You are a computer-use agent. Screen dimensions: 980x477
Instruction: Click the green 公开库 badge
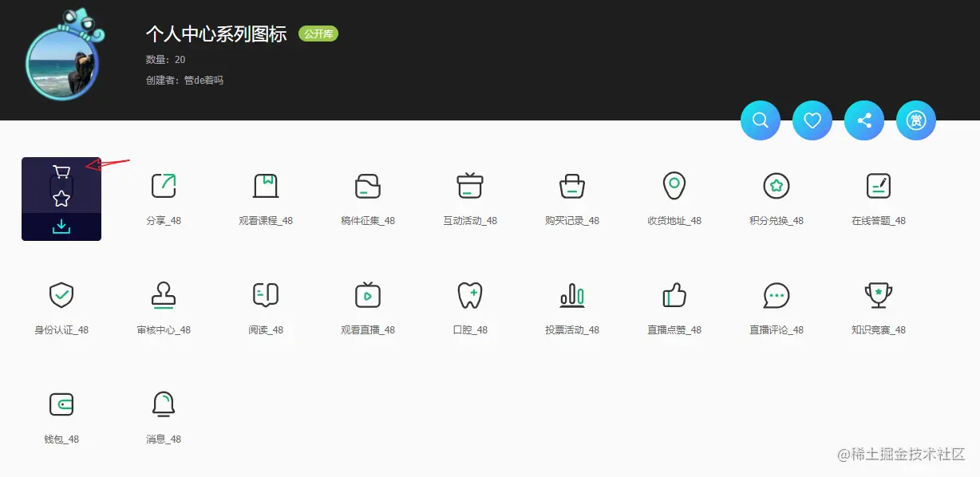318,34
